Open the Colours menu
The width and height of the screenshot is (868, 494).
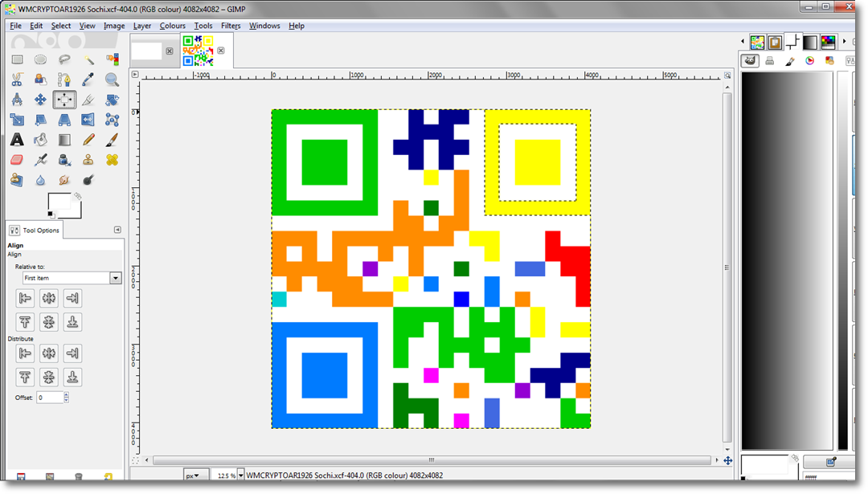pos(173,26)
